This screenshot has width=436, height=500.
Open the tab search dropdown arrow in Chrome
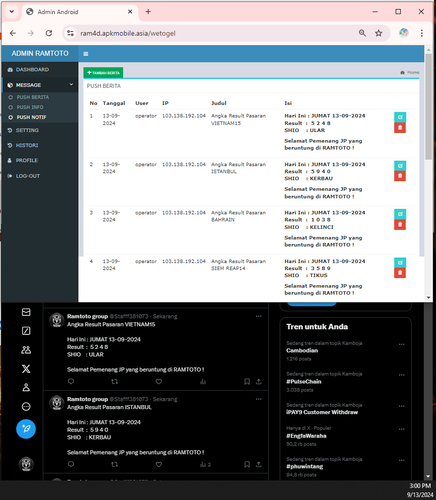click(12, 12)
